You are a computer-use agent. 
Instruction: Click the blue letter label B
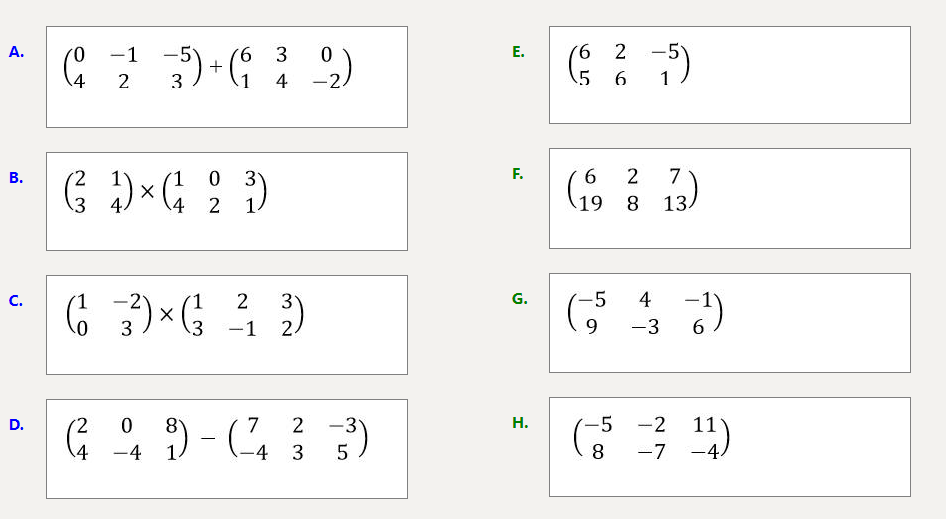point(16,178)
